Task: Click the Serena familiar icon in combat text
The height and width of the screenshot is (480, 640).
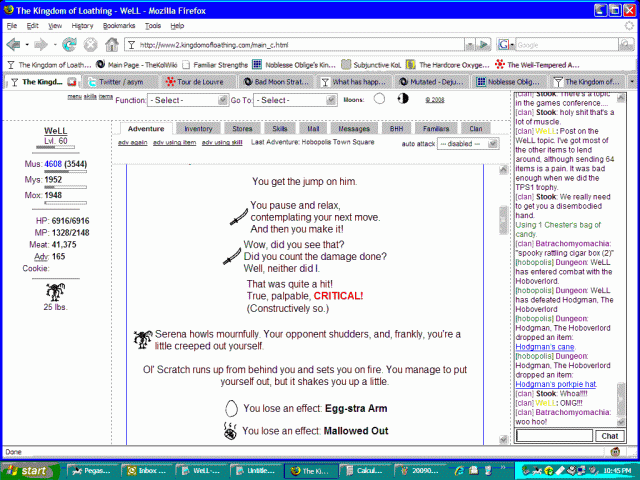Action: point(142,338)
